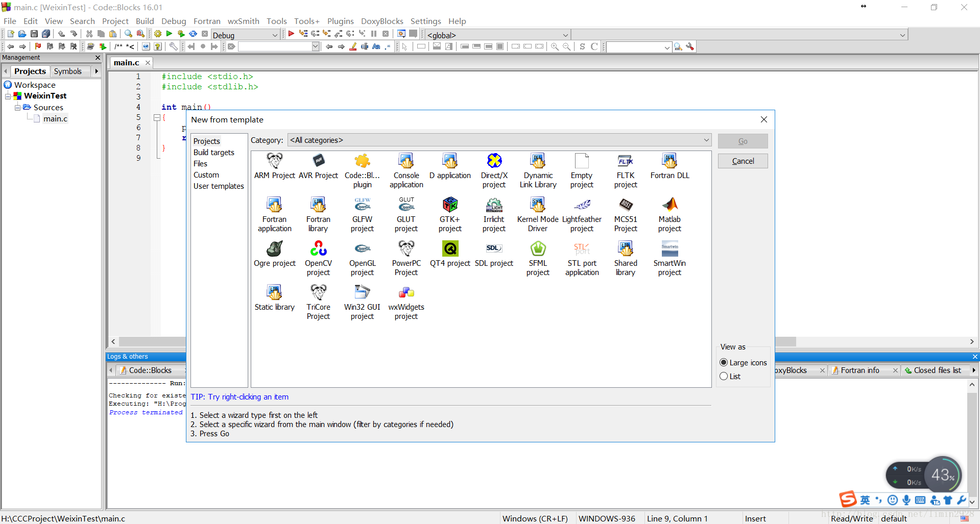
Task: Pick the OpenCV project template
Action: [x=318, y=249]
